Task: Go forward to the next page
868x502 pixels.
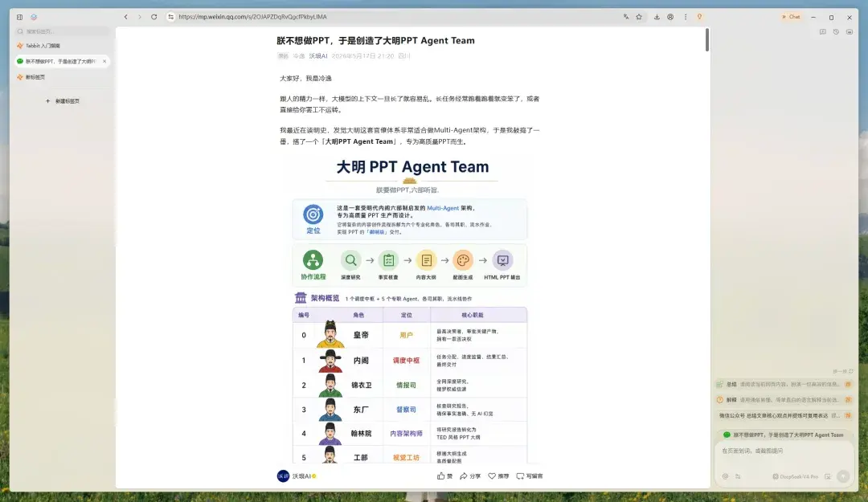Action: tap(140, 17)
